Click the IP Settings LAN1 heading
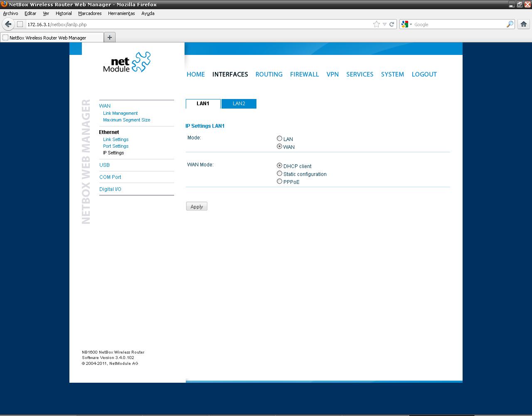Screen dimensions: 532x416 click(x=205, y=126)
